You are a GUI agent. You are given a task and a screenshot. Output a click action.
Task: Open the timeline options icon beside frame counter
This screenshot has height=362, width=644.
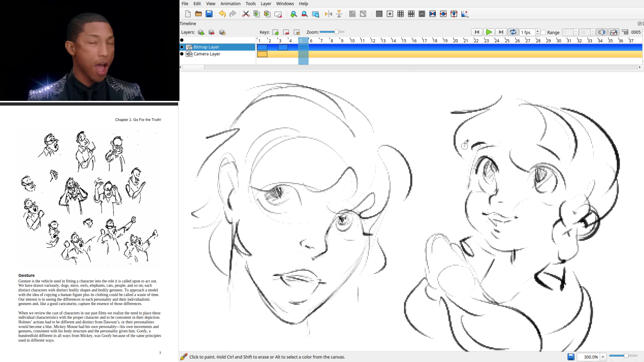[625, 32]
